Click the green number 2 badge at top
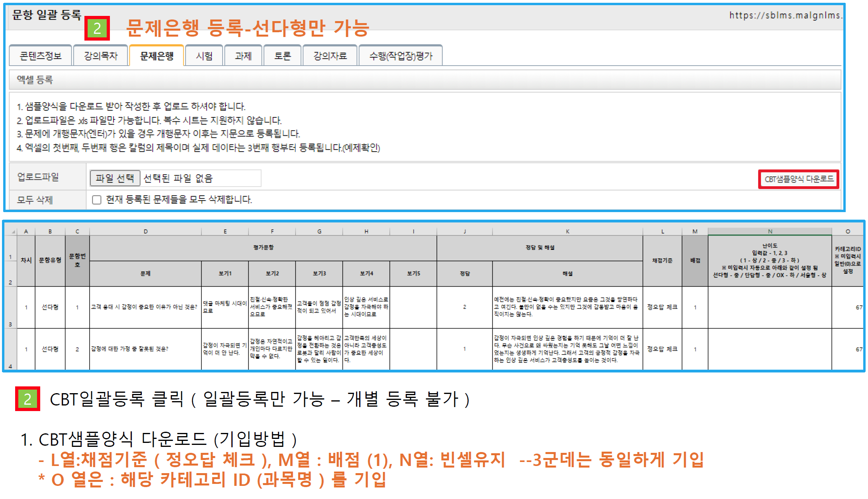This screenshot has height=499, width=868. tap(97, 29)
